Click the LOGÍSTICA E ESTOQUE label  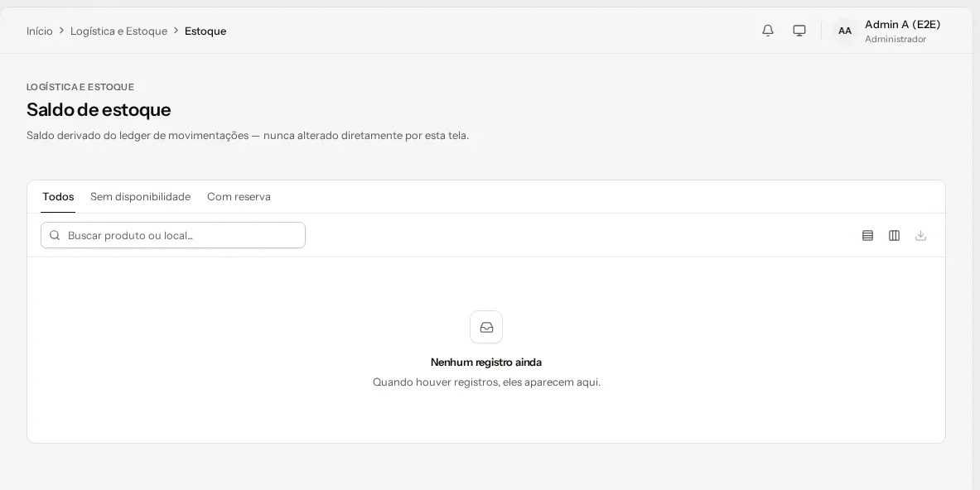tap(80, 87)
